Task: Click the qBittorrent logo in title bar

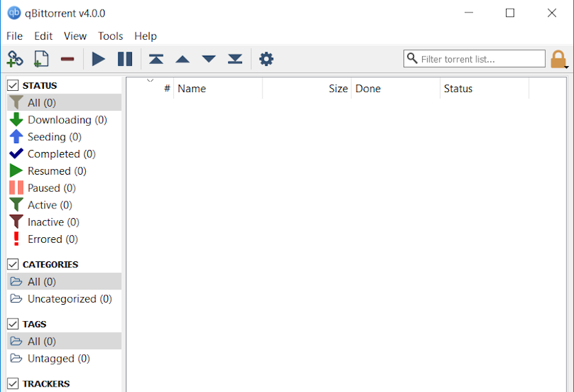Action: click(14, 13)
